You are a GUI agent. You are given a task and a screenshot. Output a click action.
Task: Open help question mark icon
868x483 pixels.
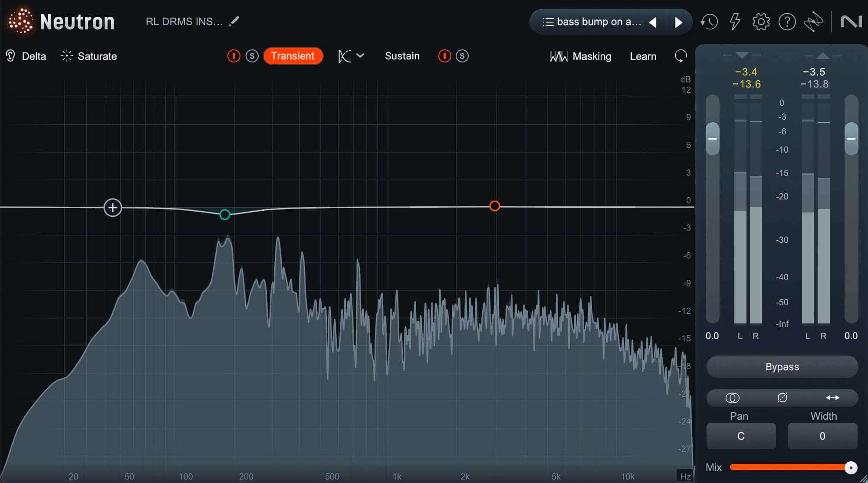coord(787,21)
